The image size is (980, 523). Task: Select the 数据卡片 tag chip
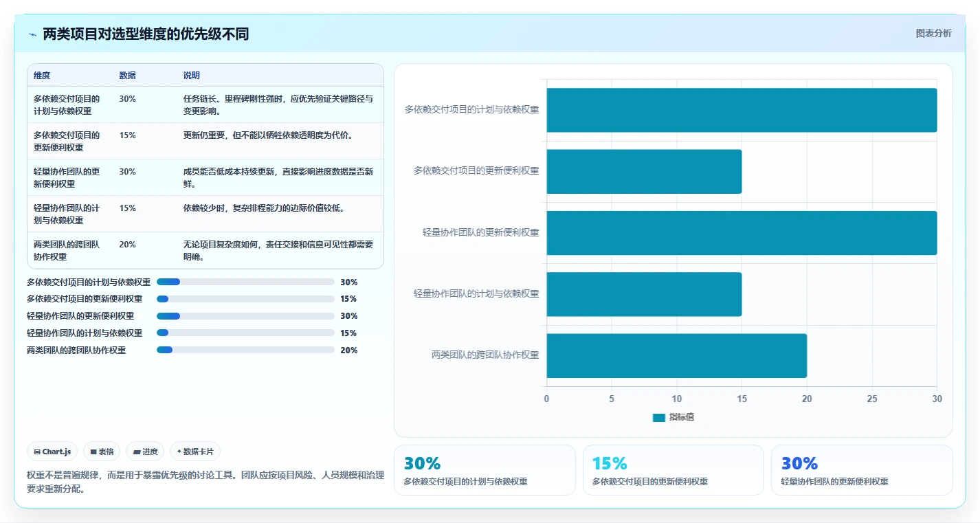tap(195, 452)
